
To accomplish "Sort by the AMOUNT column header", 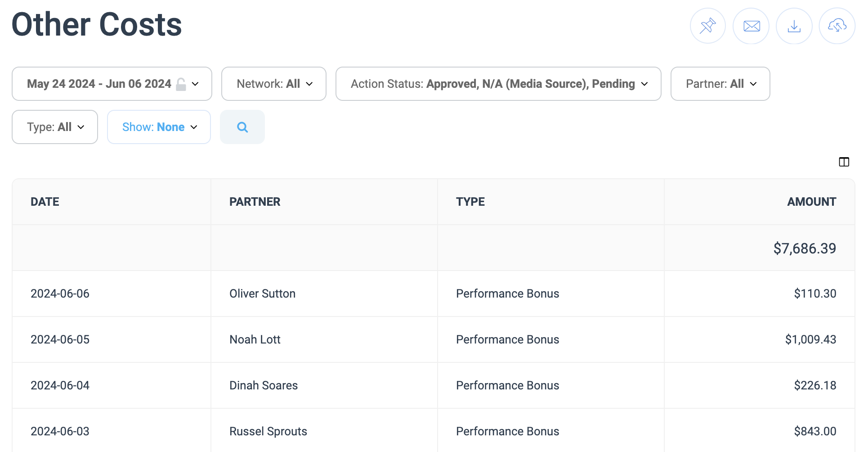I will pyautogui.click(x=811, y=202).
